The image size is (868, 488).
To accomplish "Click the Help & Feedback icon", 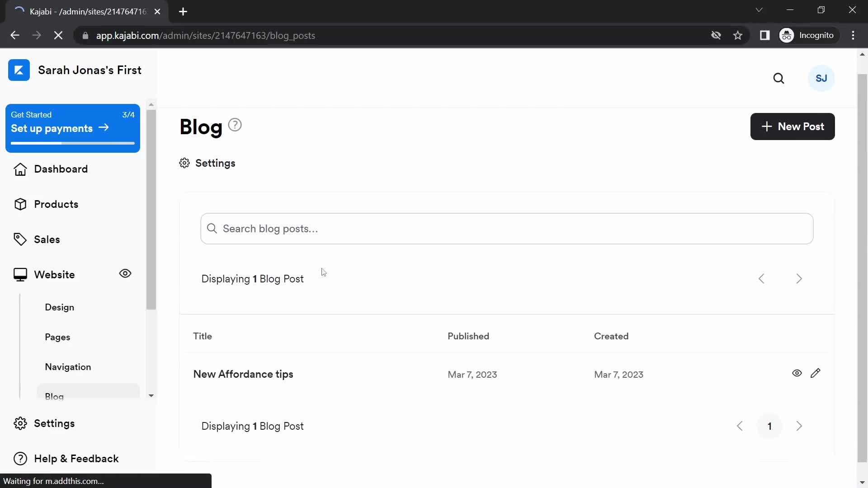I will point(20,458).
